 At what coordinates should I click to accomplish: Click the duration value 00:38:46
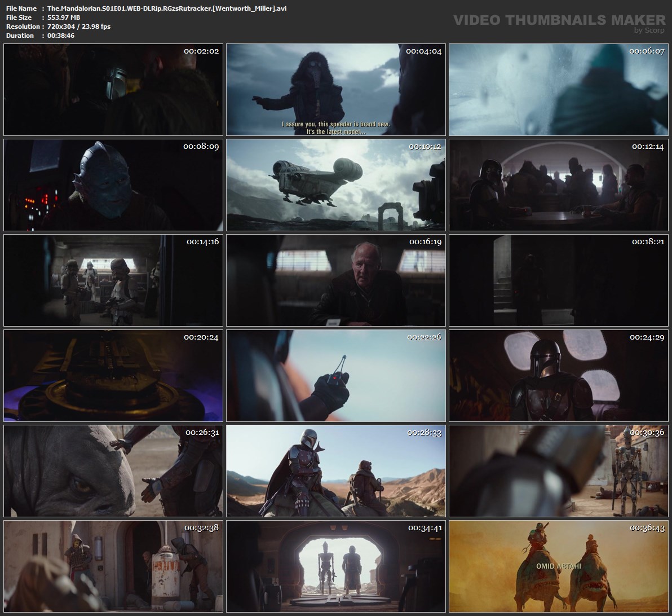click(61, 36)
